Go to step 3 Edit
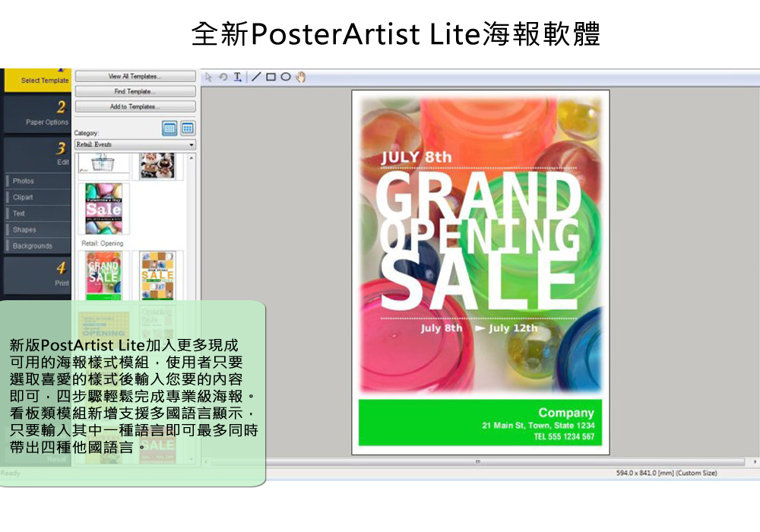 tap(38, 154)
